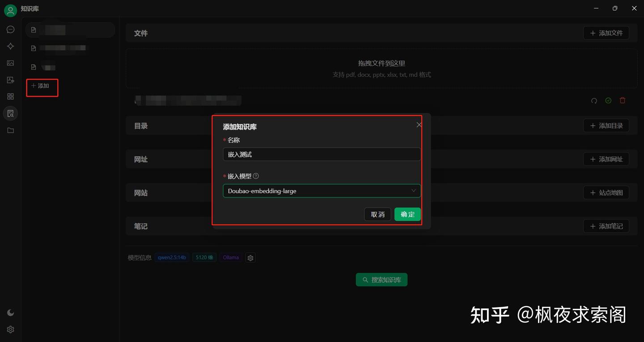Open the Translation tool in sidebar
Image resolution: width=644 pixels, height=342 pixels.
tap(10, 80)
